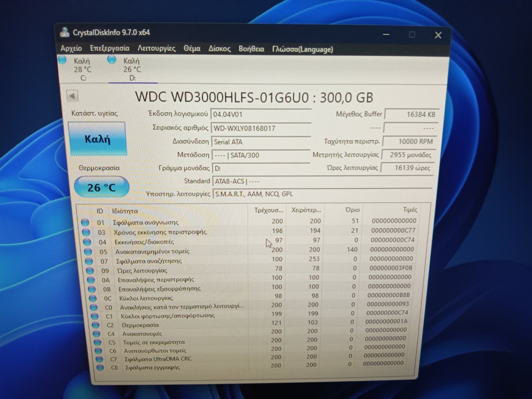This screenshot has height=399, width=532.
Task: Click the Καλή health status button
Action: tap(98, 139)
